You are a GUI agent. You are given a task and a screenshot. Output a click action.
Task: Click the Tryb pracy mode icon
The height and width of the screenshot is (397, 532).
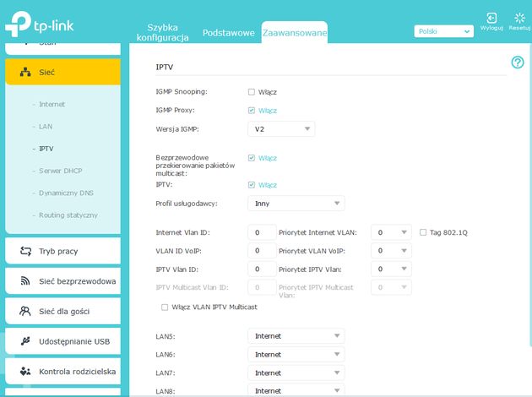[25, 251]
